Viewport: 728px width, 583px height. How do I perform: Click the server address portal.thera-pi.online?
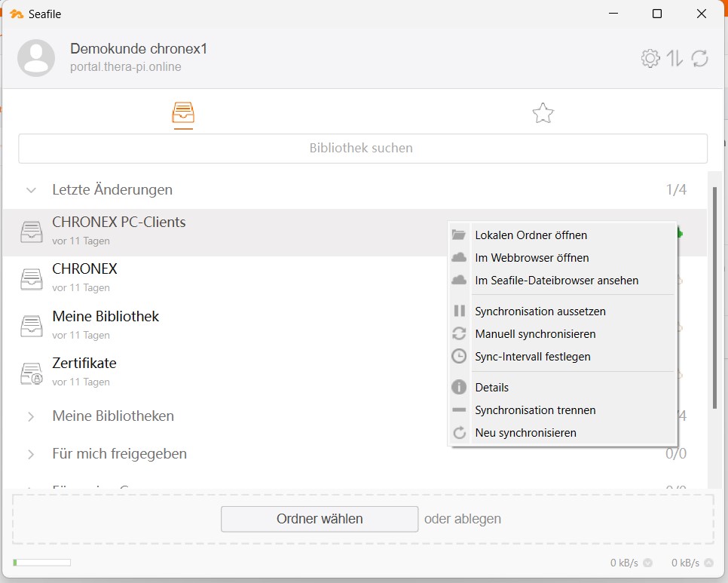click(126, 67)
